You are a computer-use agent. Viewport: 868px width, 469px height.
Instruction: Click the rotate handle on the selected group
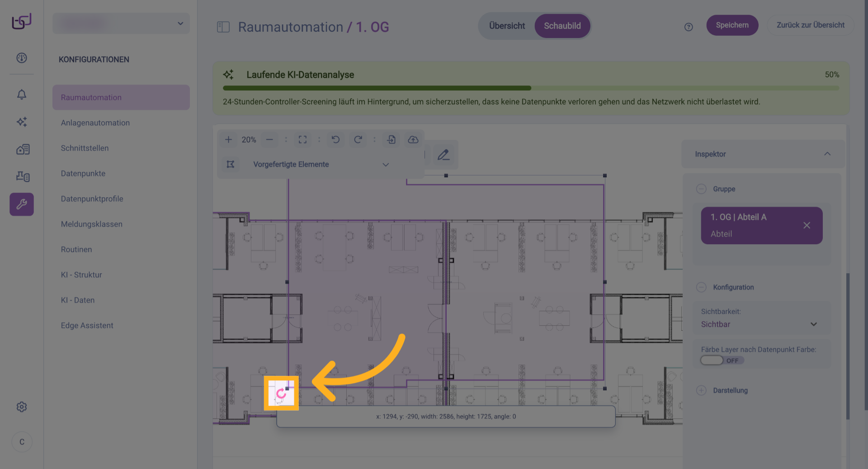click(281, 393)
